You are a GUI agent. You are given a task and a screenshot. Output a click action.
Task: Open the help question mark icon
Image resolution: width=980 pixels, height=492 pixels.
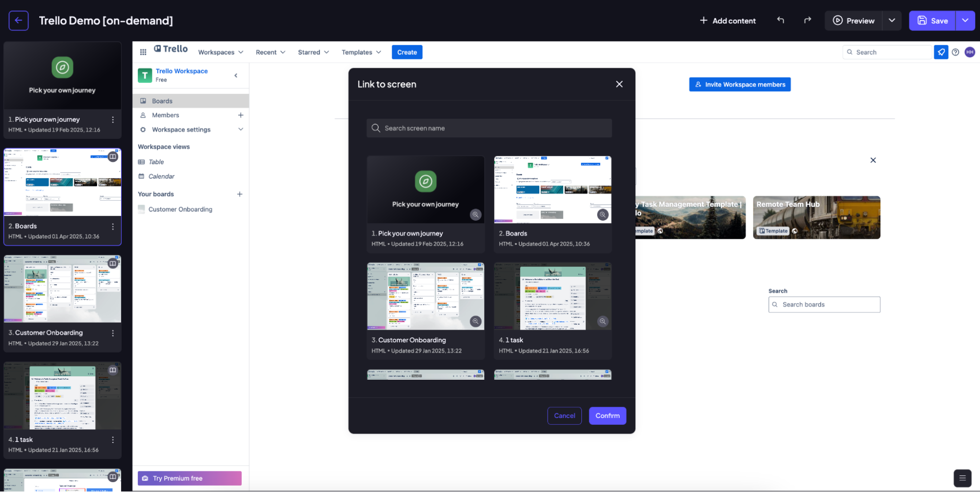[955, 52]
